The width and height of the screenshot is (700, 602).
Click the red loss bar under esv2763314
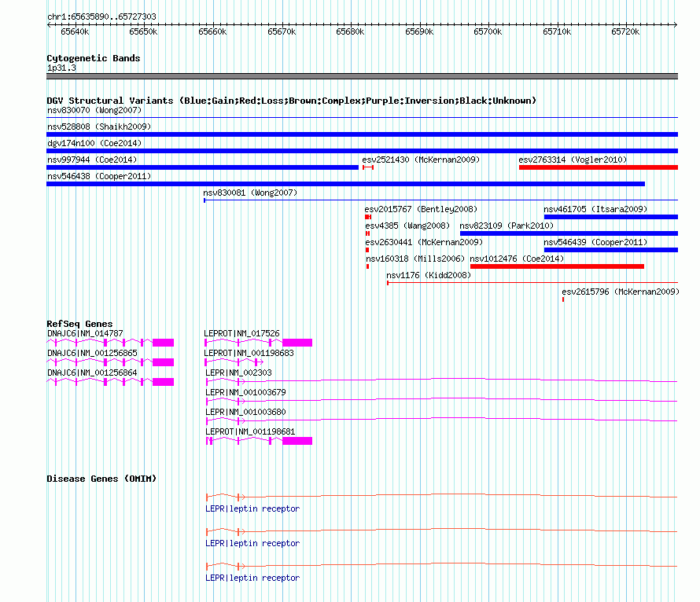click(599, 167)
